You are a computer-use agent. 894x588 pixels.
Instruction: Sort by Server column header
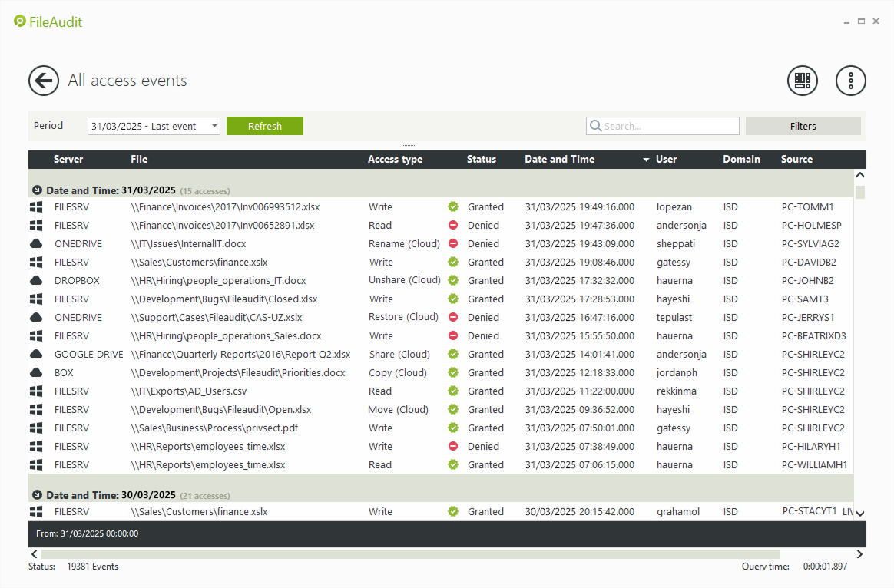[x=68, y=160]
